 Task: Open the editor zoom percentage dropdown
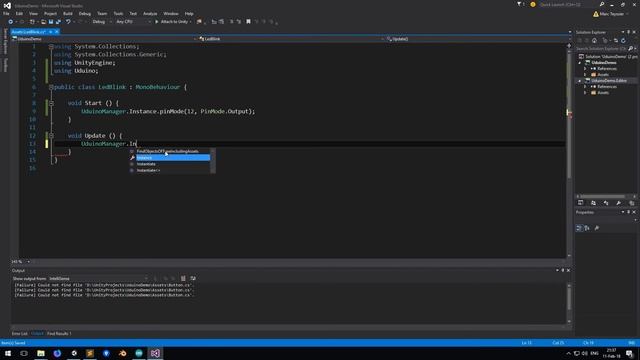[x=20, y=262]
